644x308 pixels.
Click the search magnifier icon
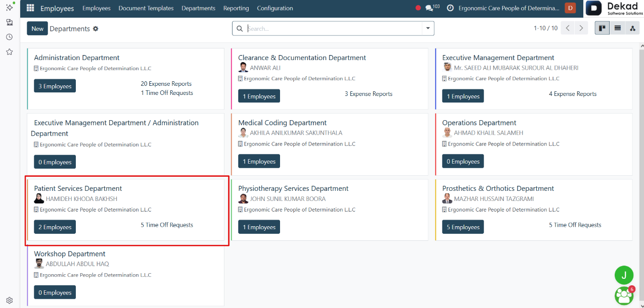point(240,29)
